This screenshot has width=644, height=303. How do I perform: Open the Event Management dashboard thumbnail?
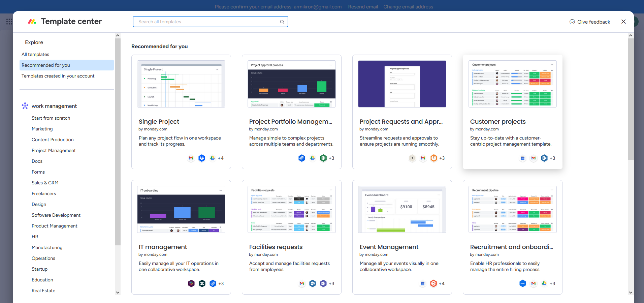(x=402, y=209)
